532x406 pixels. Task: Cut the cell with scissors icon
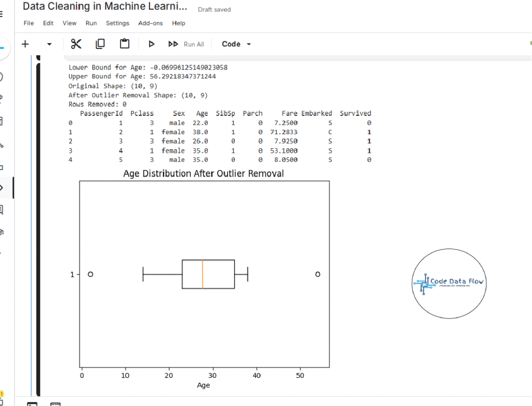[x=76, y=44]
